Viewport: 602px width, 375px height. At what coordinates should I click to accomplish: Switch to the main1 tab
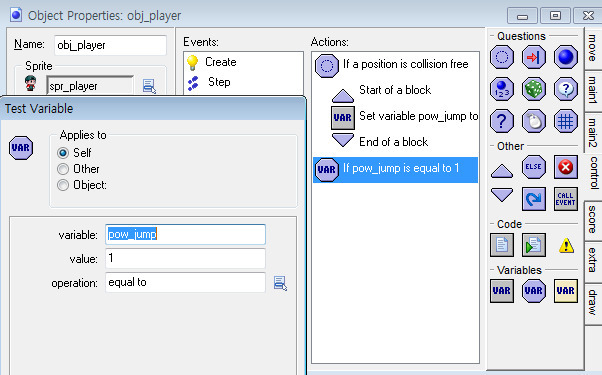[592, 90]
